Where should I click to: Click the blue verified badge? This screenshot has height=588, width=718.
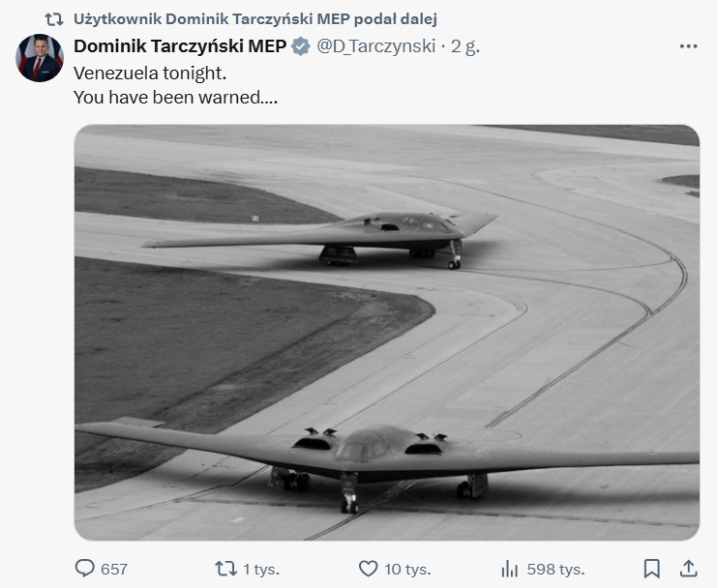coord(301,46)
